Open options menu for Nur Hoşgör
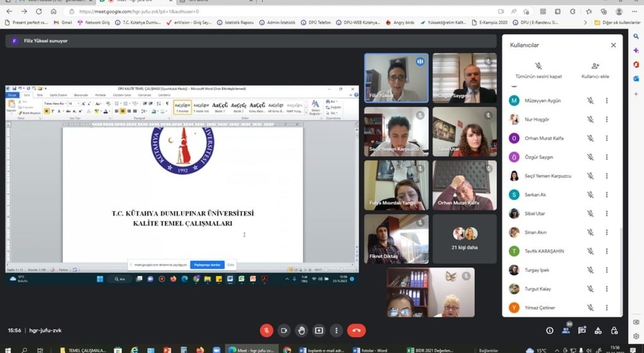The width and height of the screenshot is (644, 353). [x=607, y=120]
